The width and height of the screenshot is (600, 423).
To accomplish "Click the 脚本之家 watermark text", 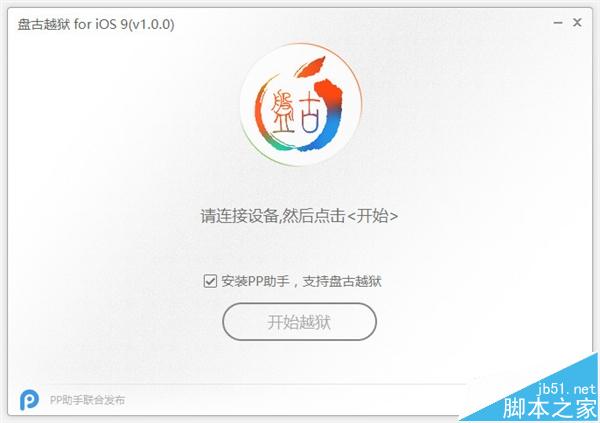I will point(550,408).
